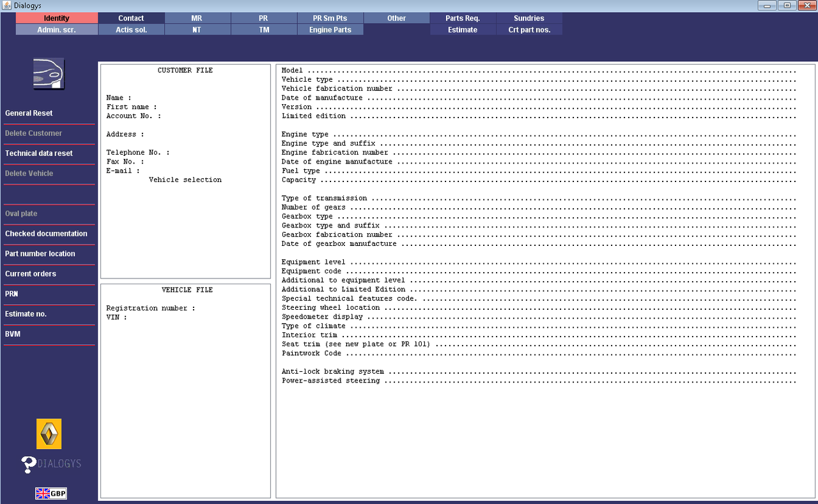Click the BVM sidebar button
Viewport: 818px width, 504px height.
[x=49, y=333]
